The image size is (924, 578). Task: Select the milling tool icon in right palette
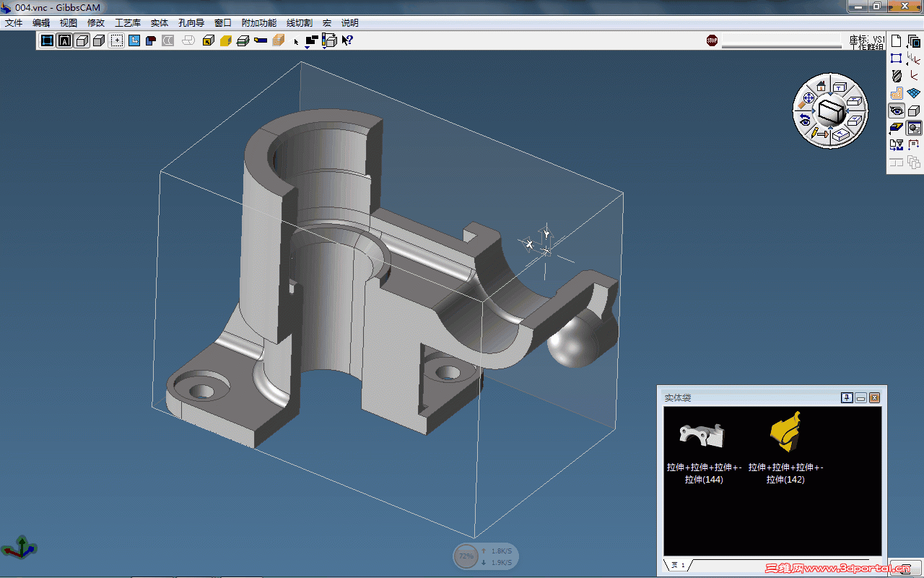coord(897,76)
